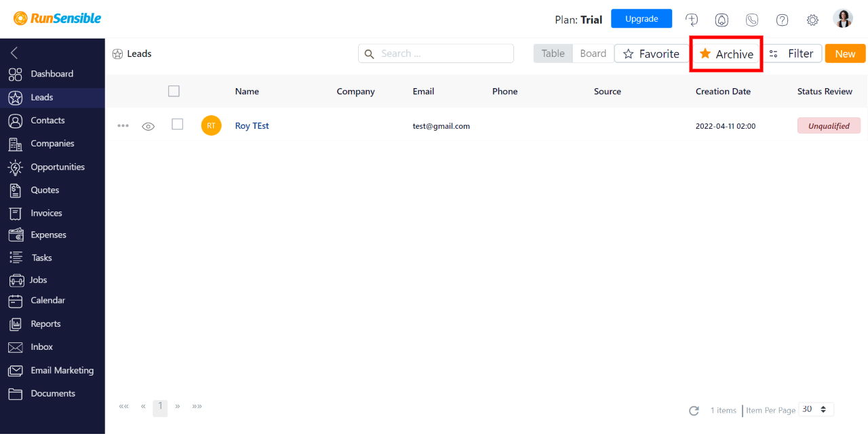Screen dimensions: 868x438
Task: Open Opportunities section
Action: [x=58, y=167]
